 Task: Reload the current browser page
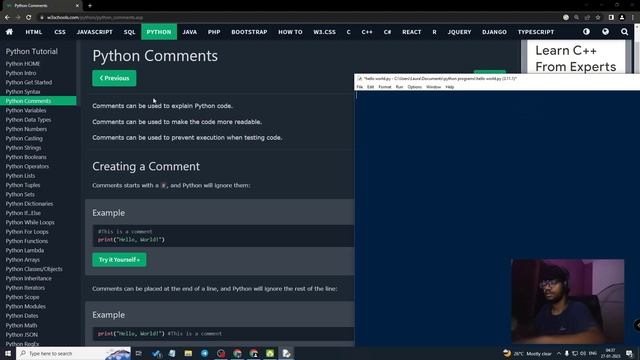29,17
